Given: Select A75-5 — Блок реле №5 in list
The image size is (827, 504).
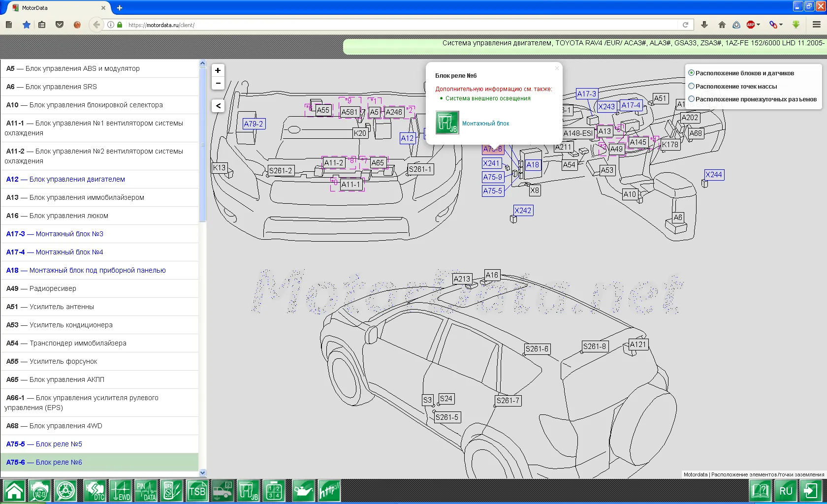Looking at the screenshot, I should pos(99,444).
